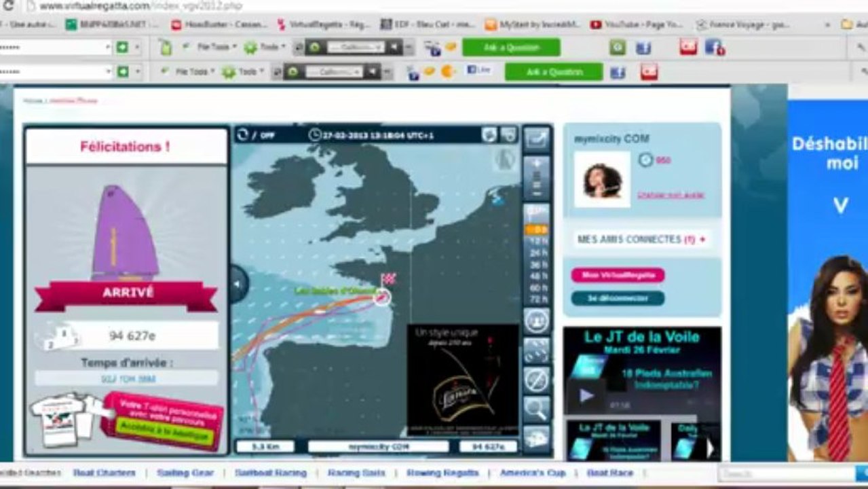
Task: Open the VirtualRegatta bookmark
Action: coord(324,24)
